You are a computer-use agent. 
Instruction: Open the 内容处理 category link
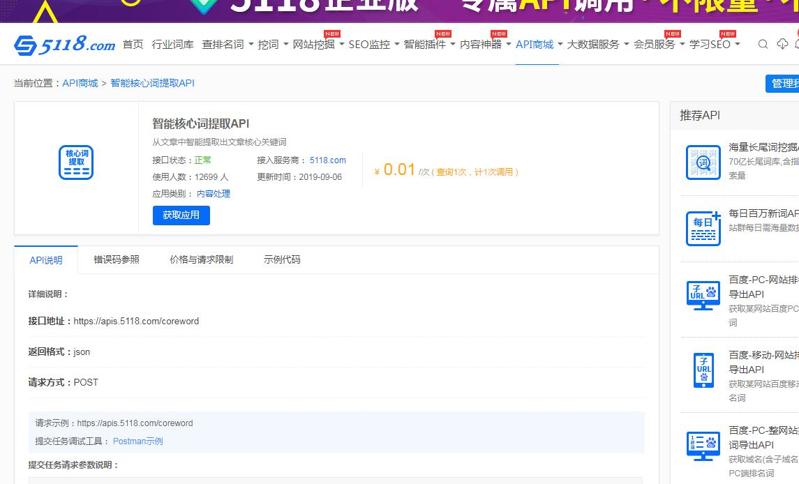(x=214, y=194)
